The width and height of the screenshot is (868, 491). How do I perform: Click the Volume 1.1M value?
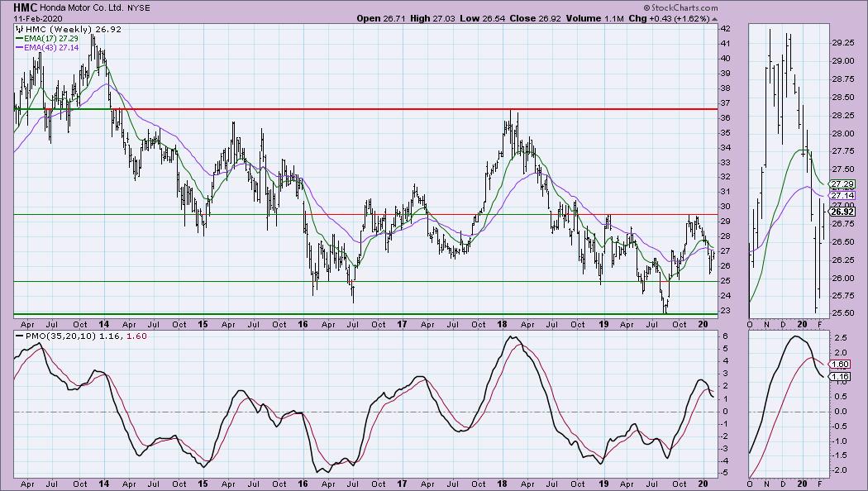pyautogui.click(x=595, y=18)
